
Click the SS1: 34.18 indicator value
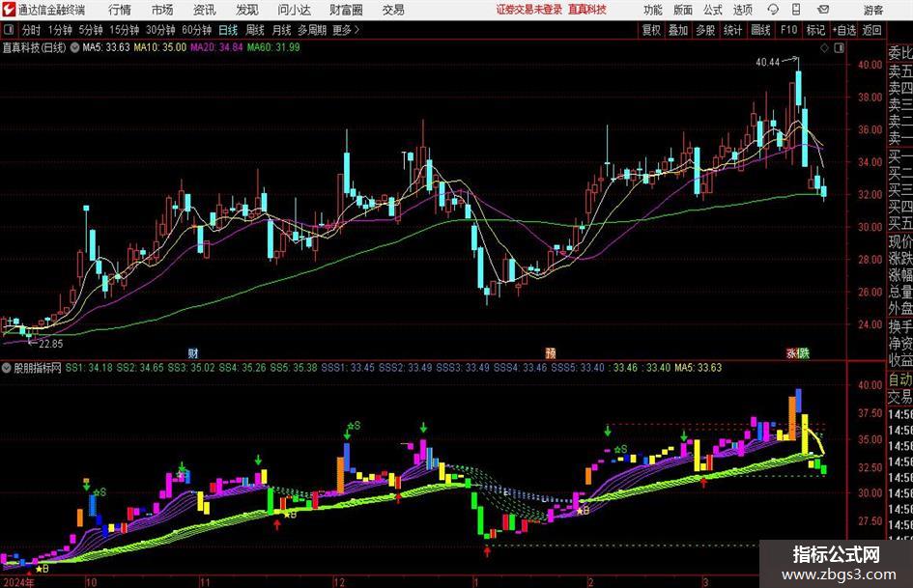coord(89,368)
